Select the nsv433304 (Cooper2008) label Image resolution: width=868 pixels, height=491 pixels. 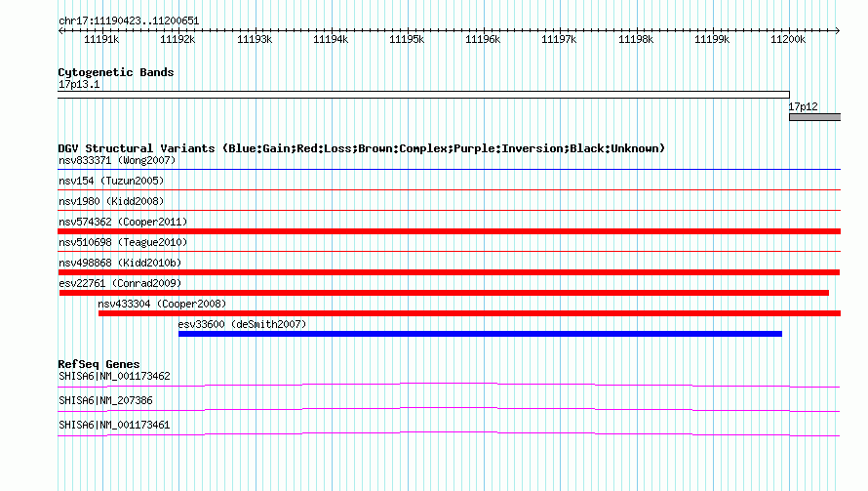coord(162,304)
